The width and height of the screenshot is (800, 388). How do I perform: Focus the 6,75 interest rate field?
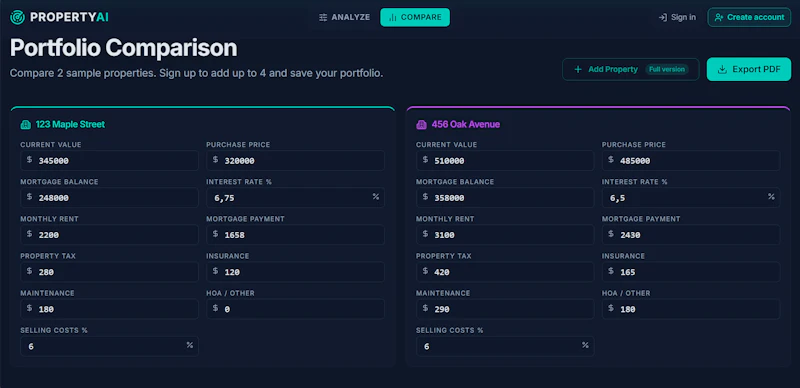[x=295, y=198]
